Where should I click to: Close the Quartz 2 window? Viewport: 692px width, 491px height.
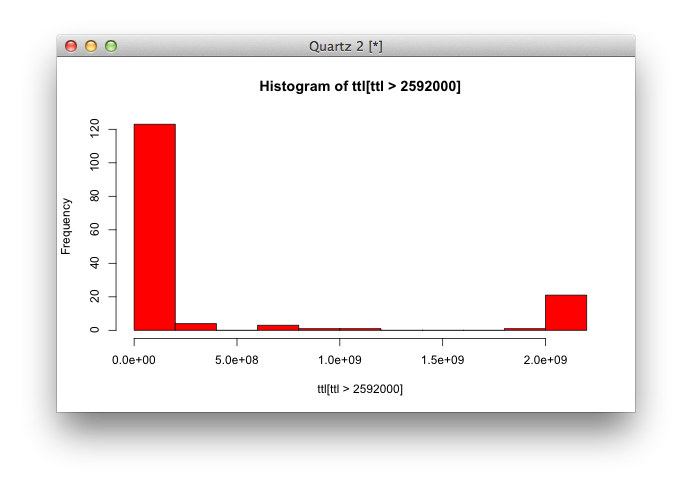[71, 46]
